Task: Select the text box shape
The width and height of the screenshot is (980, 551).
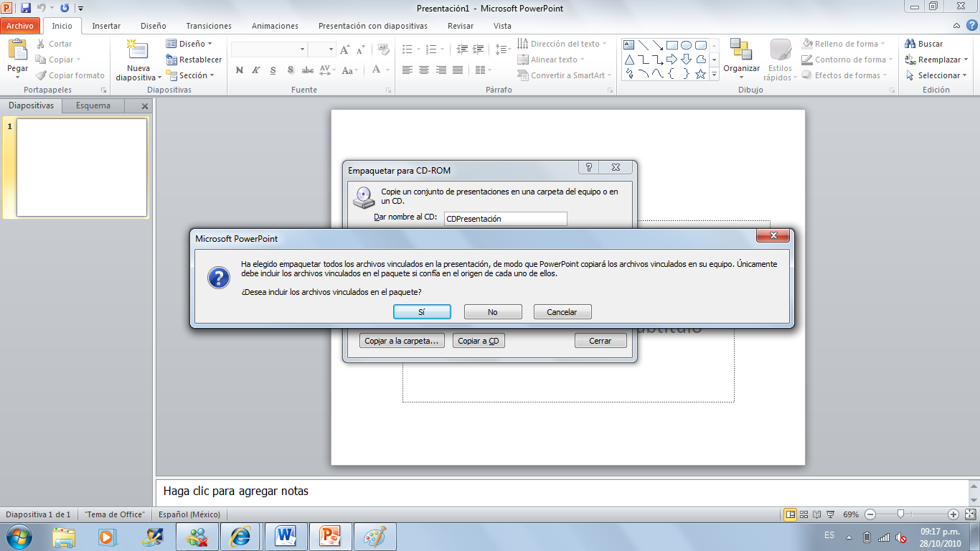Action: 629,44
